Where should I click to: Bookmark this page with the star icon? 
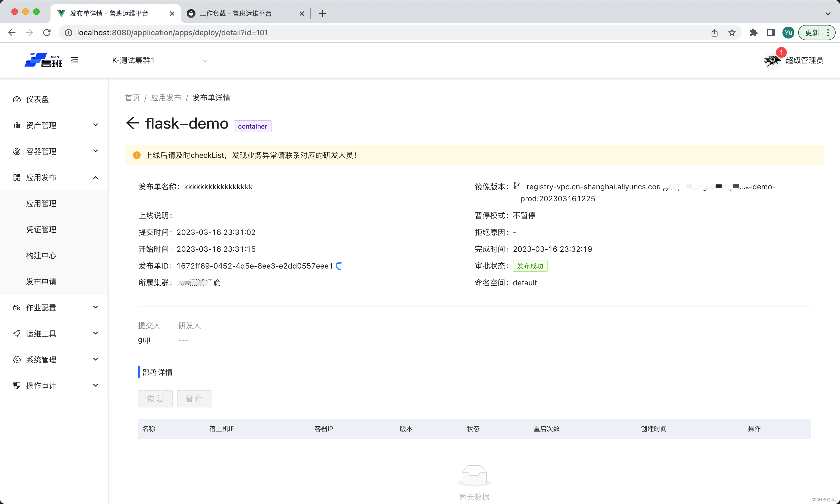pyautogui.click(x=732, y=33)
